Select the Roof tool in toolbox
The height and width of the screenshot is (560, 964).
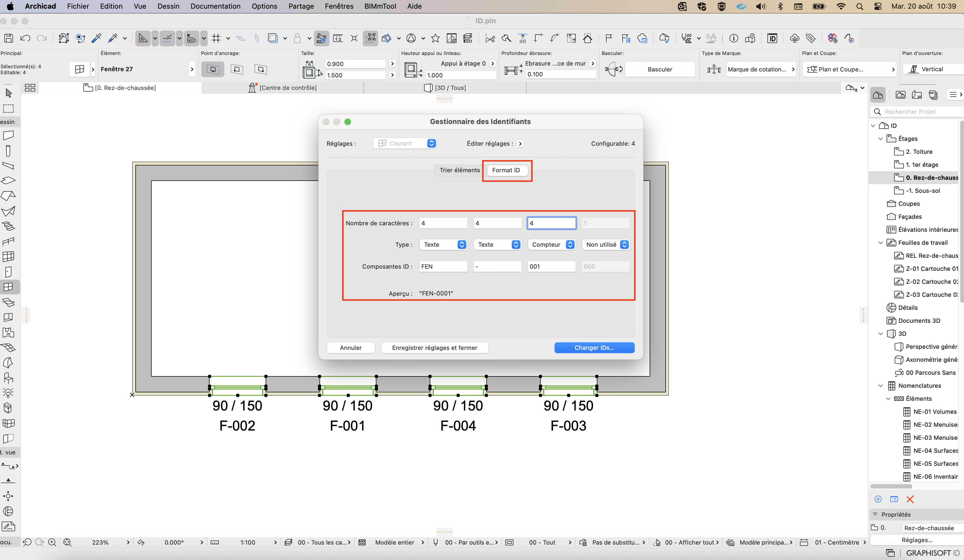click(8, 196)
